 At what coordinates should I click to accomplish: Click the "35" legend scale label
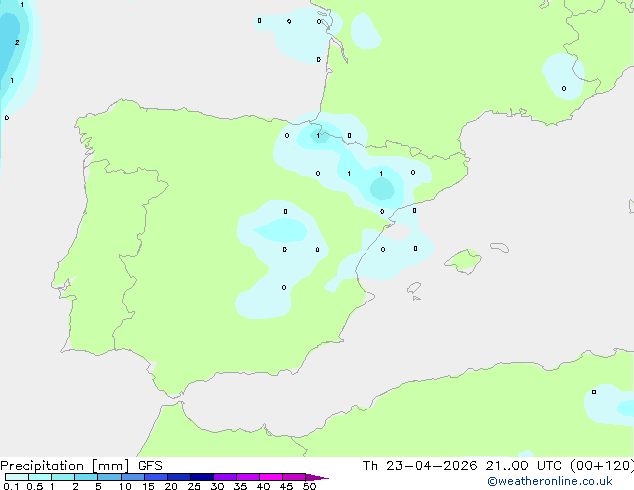pyautogui.click(x=240, y=486)
